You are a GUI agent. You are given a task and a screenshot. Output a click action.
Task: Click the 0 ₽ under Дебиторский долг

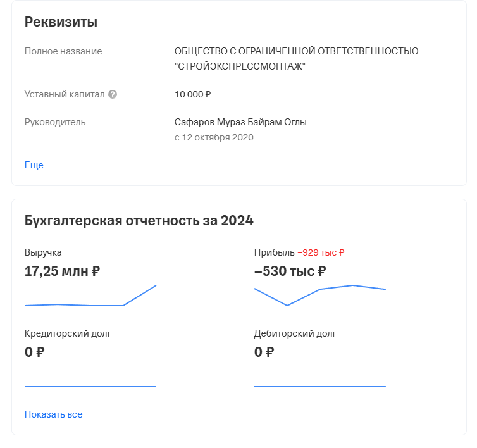264,352
